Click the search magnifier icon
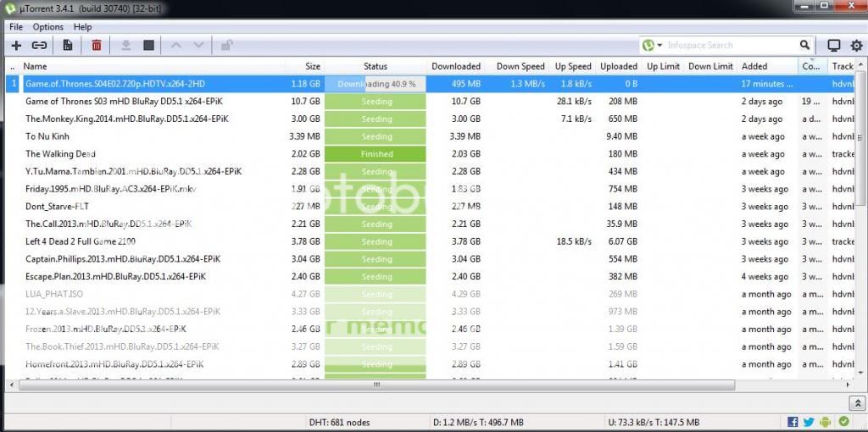Screen dimensions: 868x432 point(805,46)
